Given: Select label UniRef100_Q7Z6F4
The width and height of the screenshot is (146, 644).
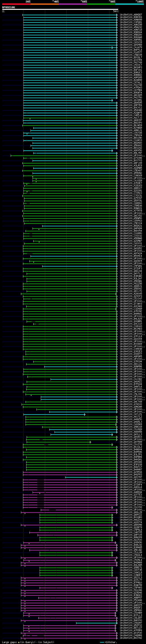Looking at the screenshot, I should coord(131,485).
